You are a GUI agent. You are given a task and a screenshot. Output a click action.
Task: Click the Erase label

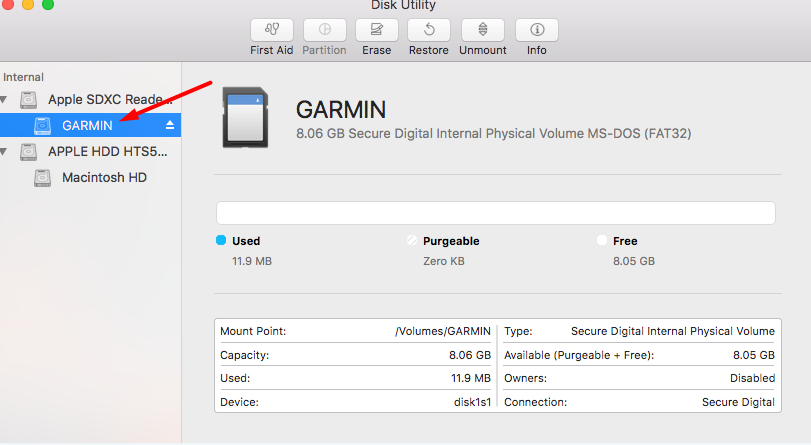[x=377, y=50]
